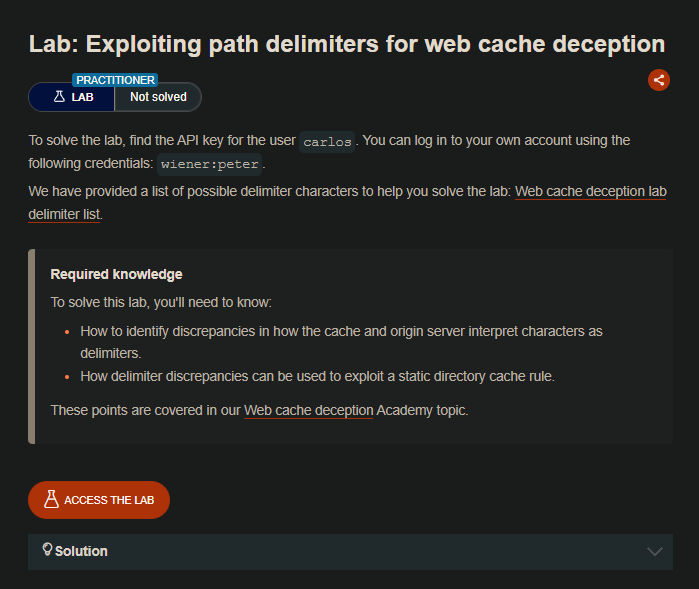This screenshot has height=589, width=699.
Task: Open the Solution section label
Action: (x=81, y=551)
